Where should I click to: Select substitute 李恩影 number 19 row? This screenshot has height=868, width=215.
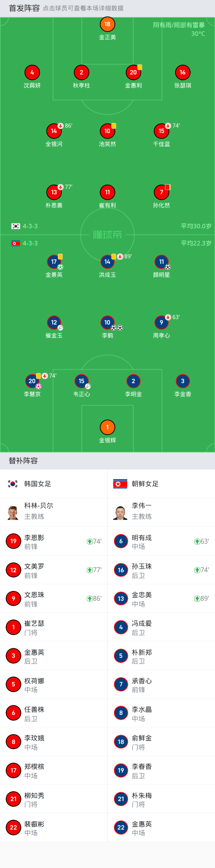point(53,542)
